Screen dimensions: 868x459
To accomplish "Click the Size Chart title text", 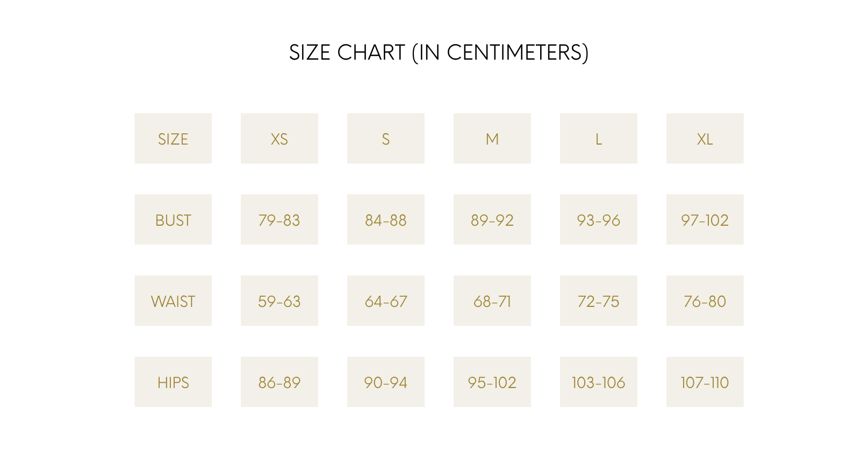I will click(x=439, y=53).
